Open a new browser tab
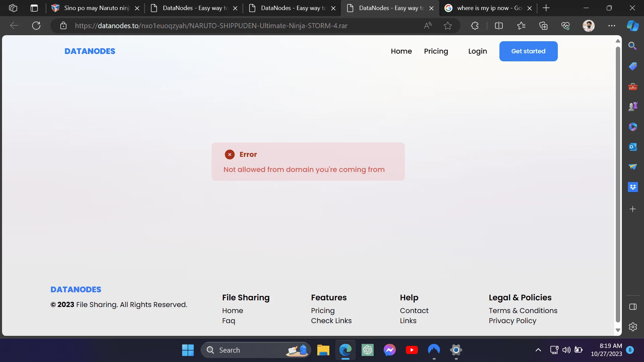This screenshot has width=644, height=362. (x=546, y=8)
